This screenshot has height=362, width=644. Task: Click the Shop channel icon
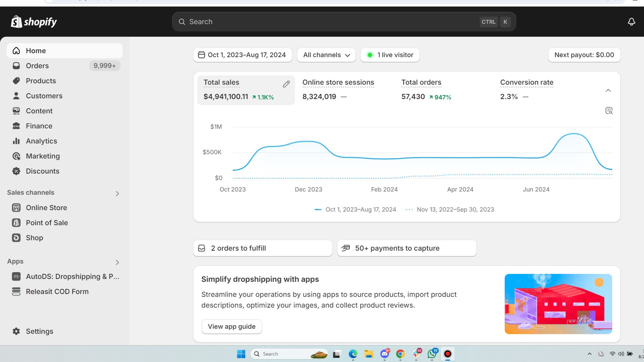(x=16, y=238)
